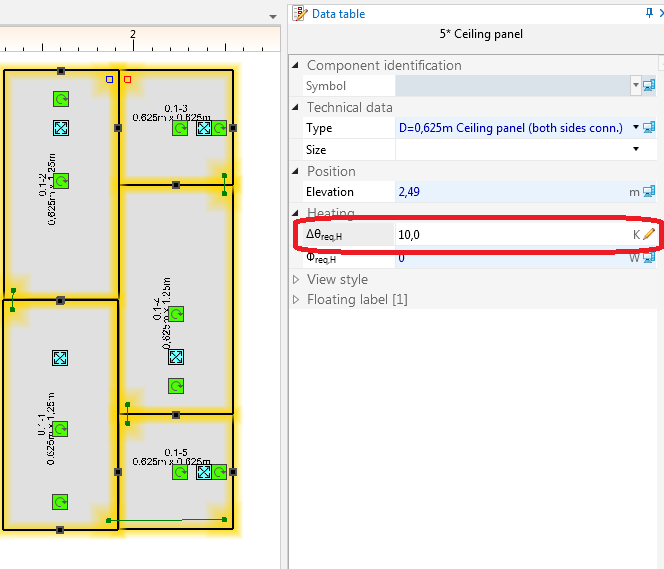The width and height of the screenshot is (664, 569).
Task: Click the small red square connection marker
Action: point(127,78)
